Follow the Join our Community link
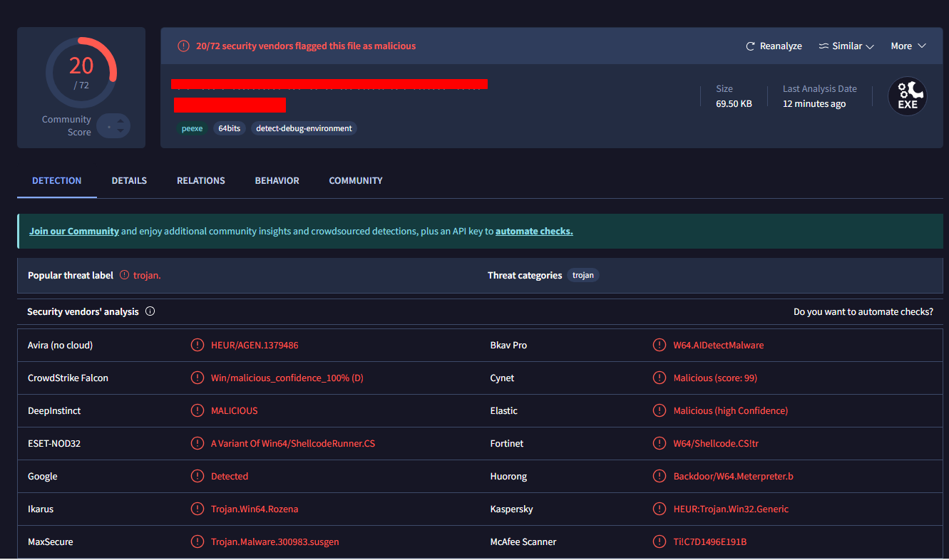This screenshot has width=949, height=560. (74, 231)
